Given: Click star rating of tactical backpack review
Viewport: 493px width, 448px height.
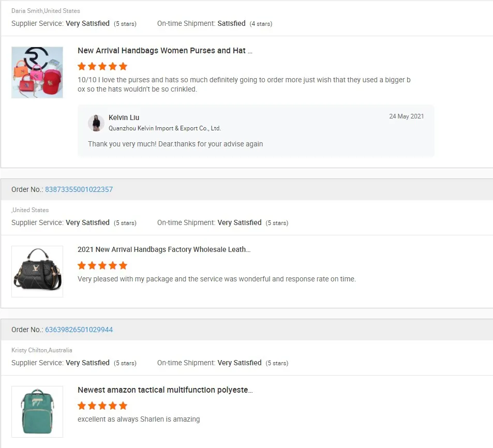Looking at the screenshot, I should click(102, 406).
